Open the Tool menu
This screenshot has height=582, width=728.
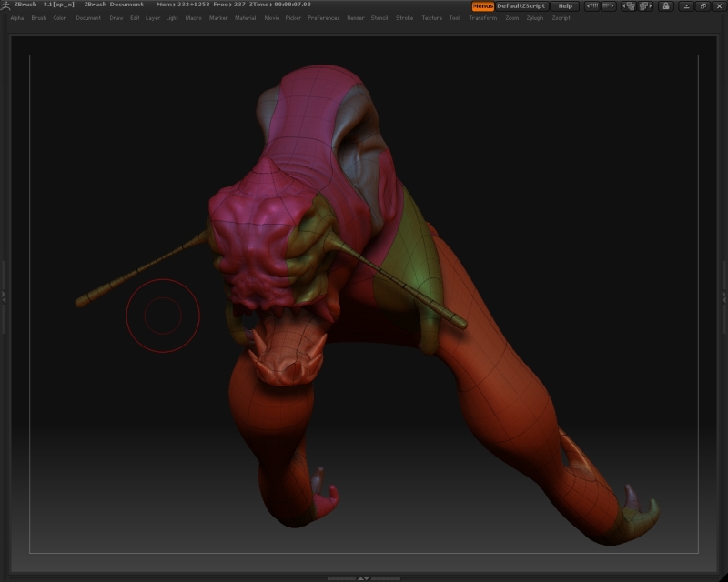(454, 18)
